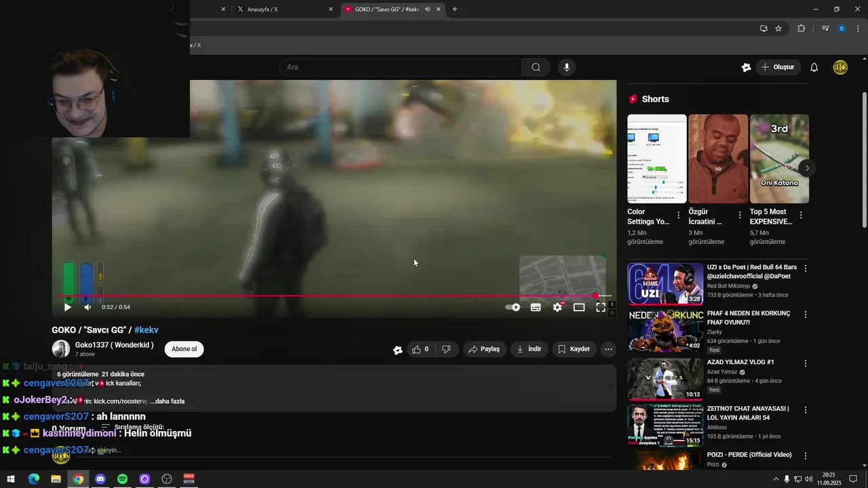
Task: Open Microsoft Edge from the taskbar
Action: click(x=34, y=479)
